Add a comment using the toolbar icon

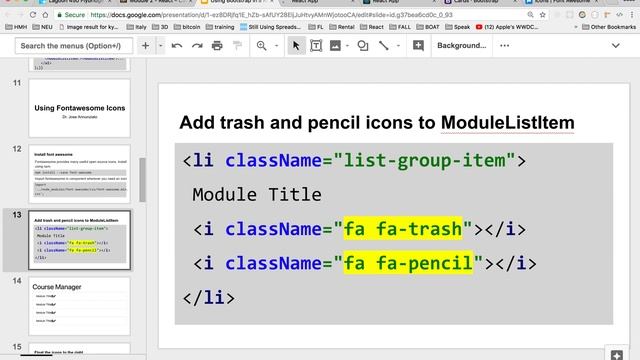pyautogui.click(x=418, y=46)
